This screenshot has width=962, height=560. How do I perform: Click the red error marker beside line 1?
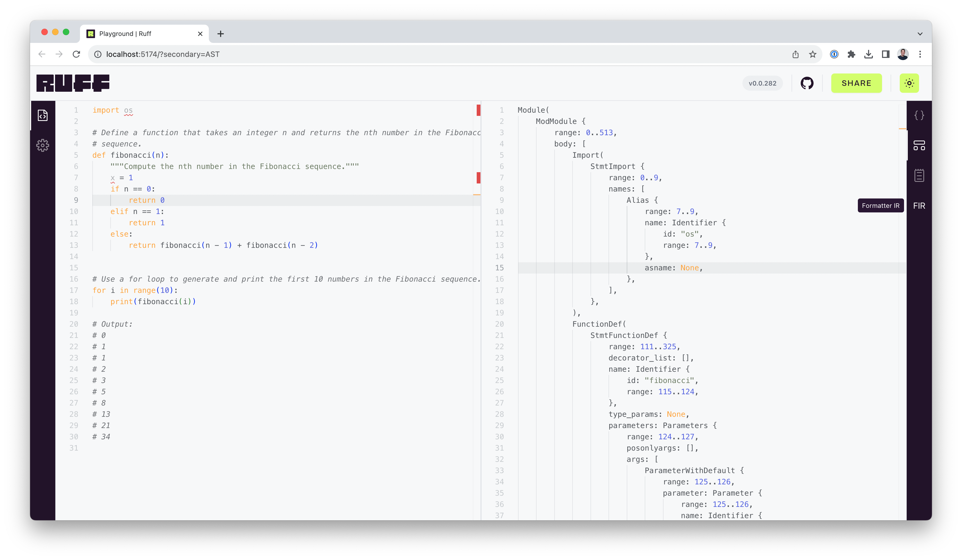point(478,110)
